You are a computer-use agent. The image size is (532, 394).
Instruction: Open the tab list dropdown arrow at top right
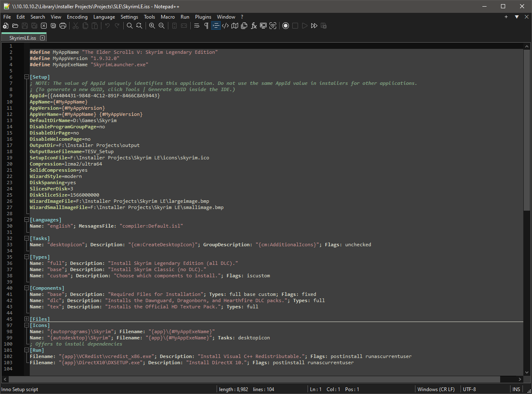tap(517, 17)
